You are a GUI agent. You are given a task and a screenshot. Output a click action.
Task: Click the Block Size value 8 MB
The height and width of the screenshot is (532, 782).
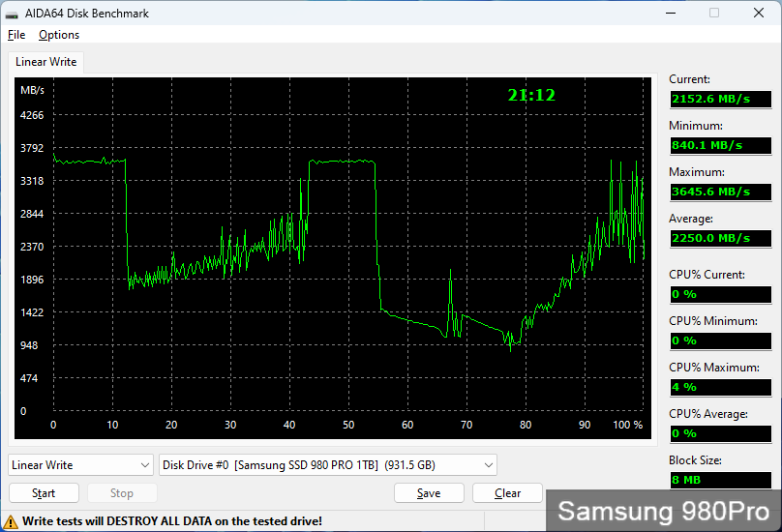pyautogui.click(x=721, y=480)
